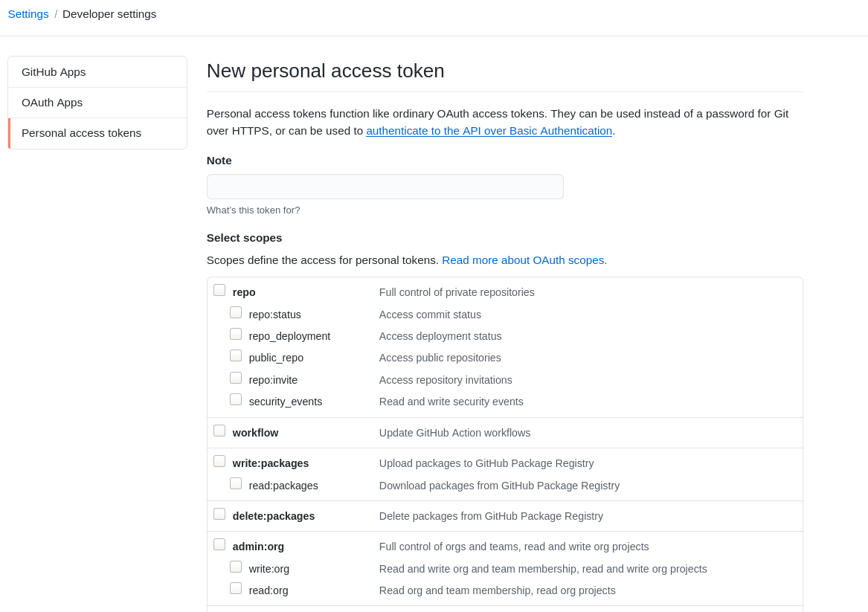Go to OAuth Apps section
The image size is (868, 612).
pos(52,103)
